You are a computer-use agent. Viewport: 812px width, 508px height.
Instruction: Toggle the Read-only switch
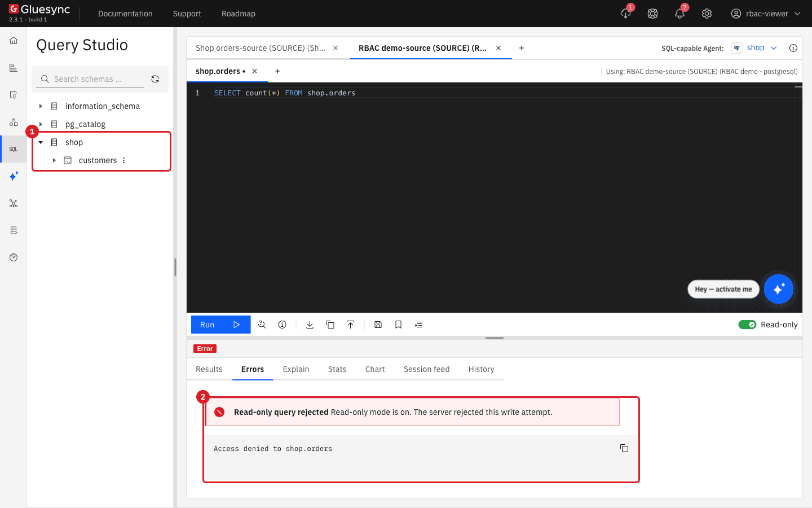pos(747,325)
